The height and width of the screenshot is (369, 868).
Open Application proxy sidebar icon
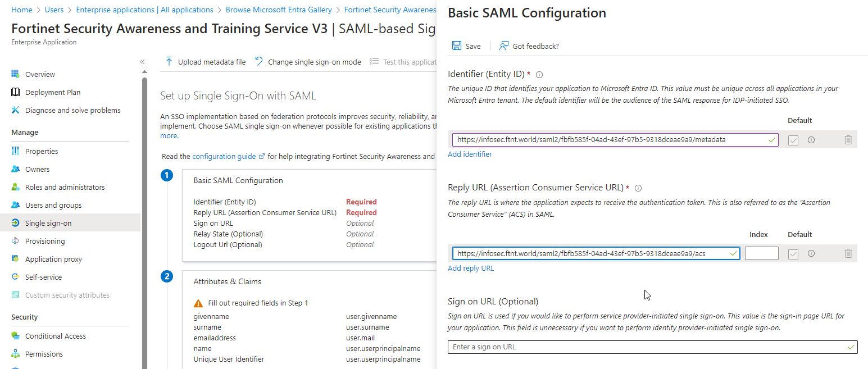(x=16, y=259)
